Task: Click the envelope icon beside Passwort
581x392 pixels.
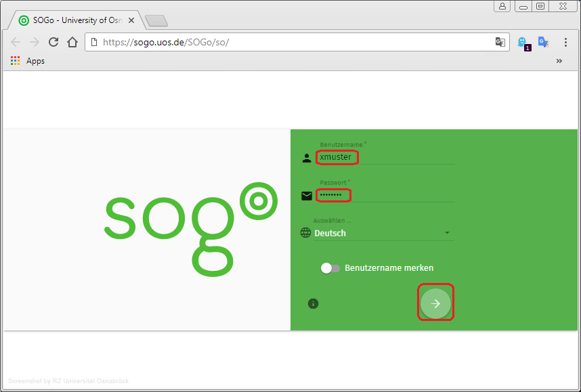Action: point(307,196)
